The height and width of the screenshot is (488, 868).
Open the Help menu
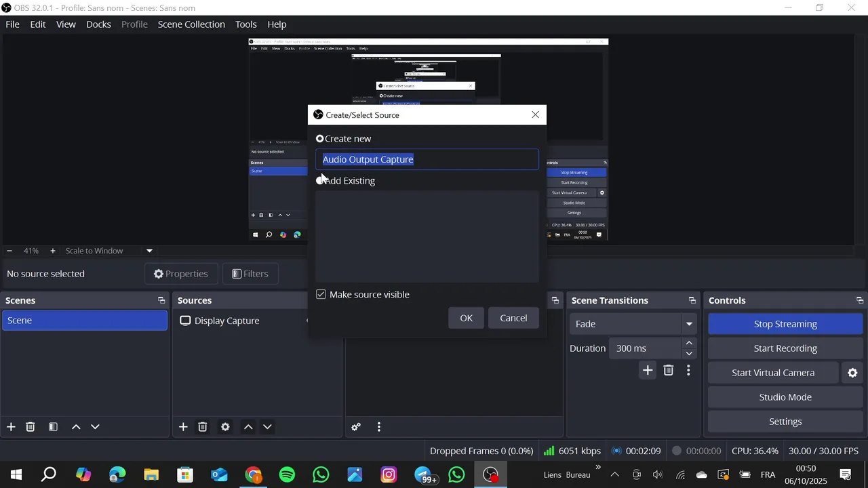pyautogui.click(x=277, y=24)
